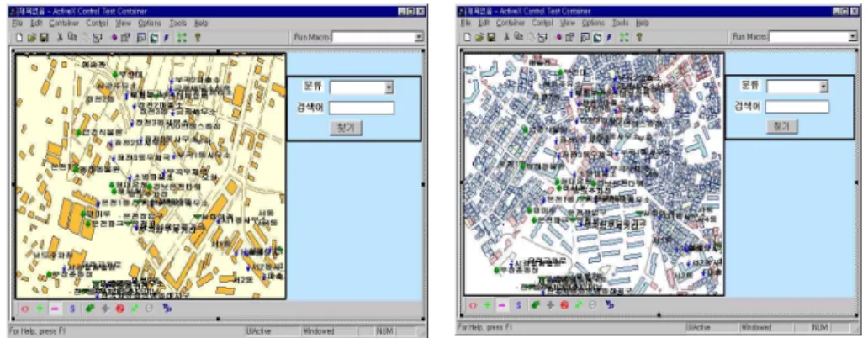Click the Open folder icon in right window
Viewport: 868px width, 338px height.
480,37
